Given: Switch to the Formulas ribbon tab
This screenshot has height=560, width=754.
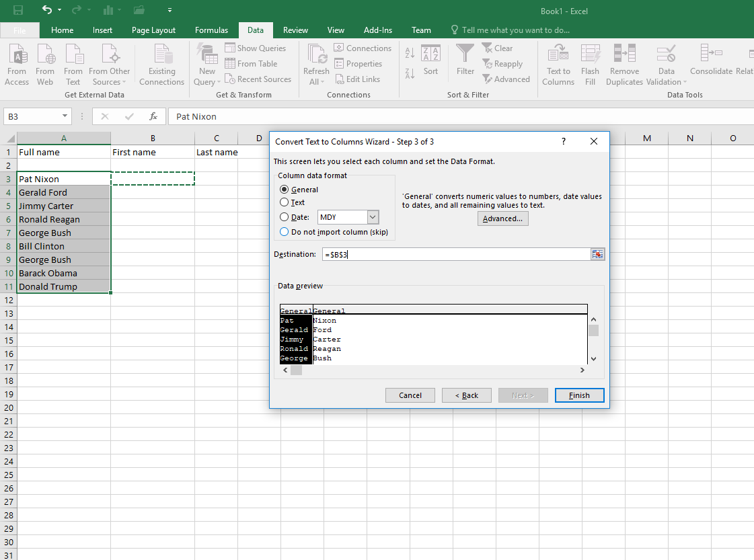Looking at the screenshot, I should pyautogui.click(x=211, y=30).
